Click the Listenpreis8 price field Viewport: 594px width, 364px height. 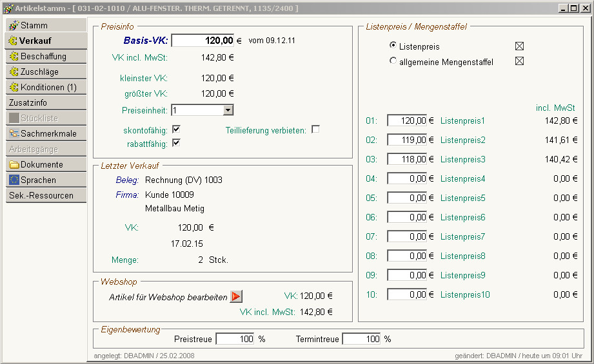pos(407,256)
